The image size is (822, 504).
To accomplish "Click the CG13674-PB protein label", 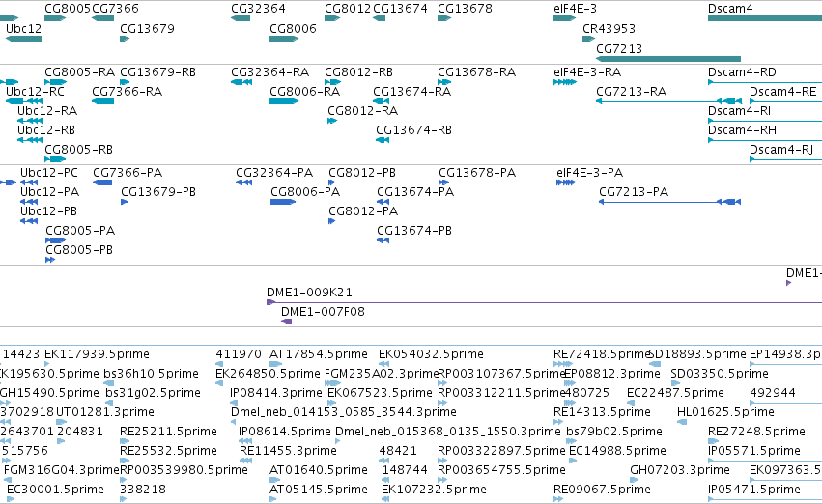I will 414,230.
